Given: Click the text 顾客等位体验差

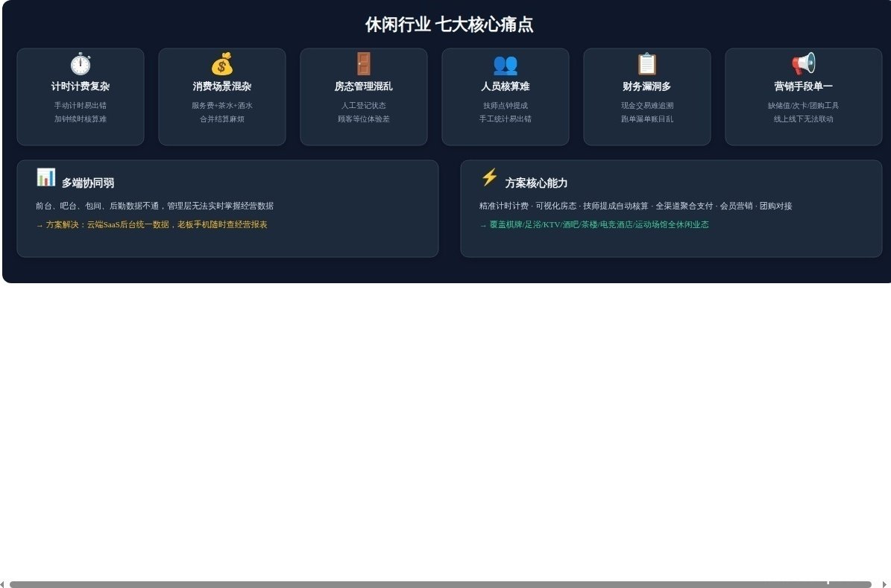Looking at the screenshot, I should pos(364,119).
